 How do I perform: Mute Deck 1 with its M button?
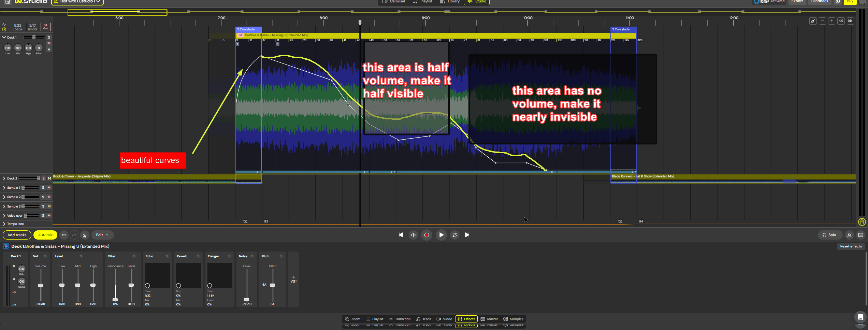(x=49, y=43)
